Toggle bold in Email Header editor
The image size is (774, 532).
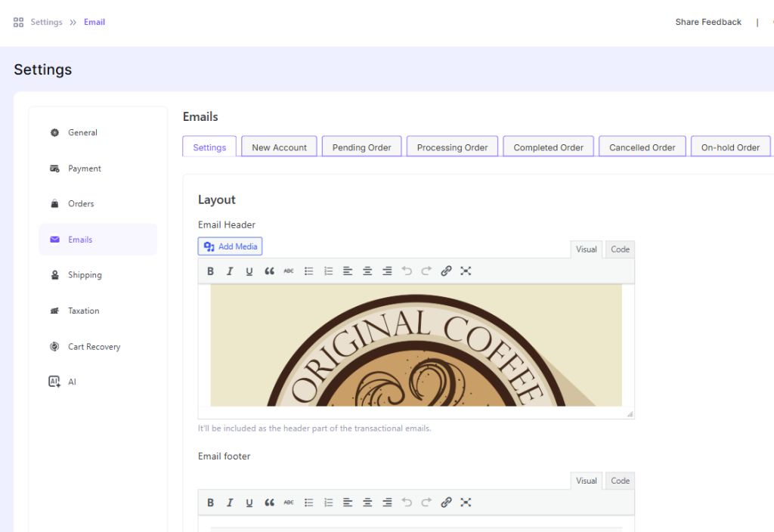pos(210,271)
